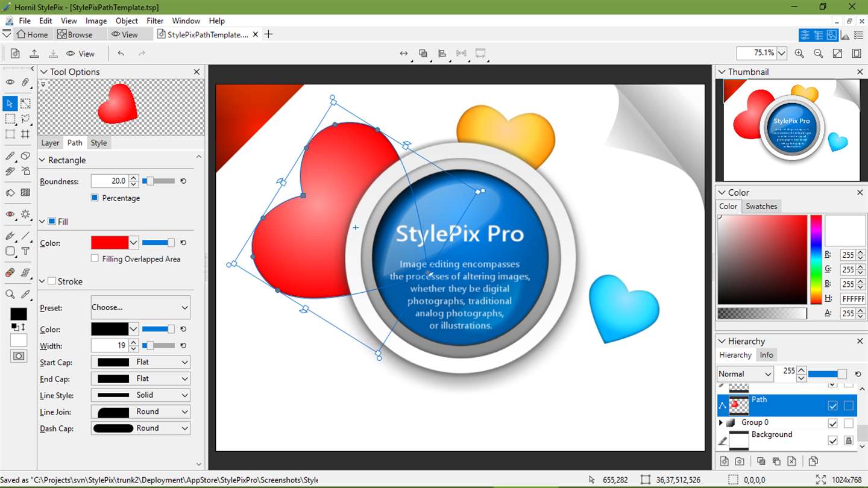Open the histogram panel icon
Screen dimensions: 868x488
(x=845, y=36)
